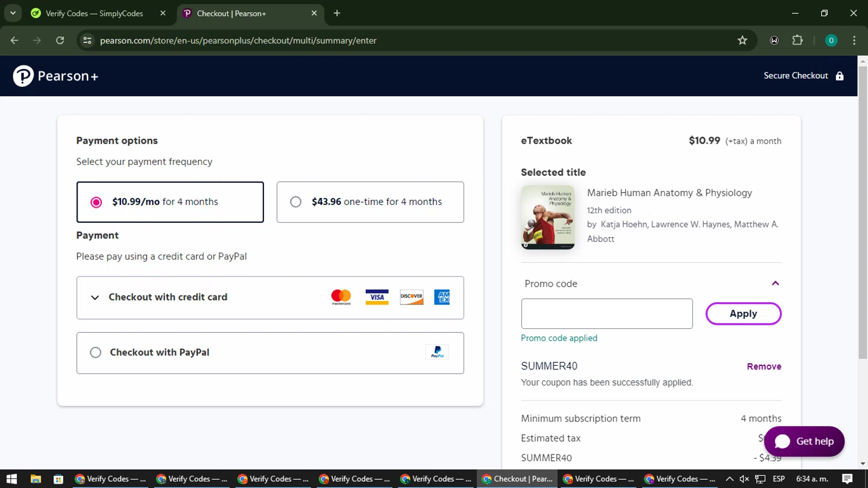Close the Verify Codes — SimplyCodes tab
868x488 pixels.
coord(163,13)
